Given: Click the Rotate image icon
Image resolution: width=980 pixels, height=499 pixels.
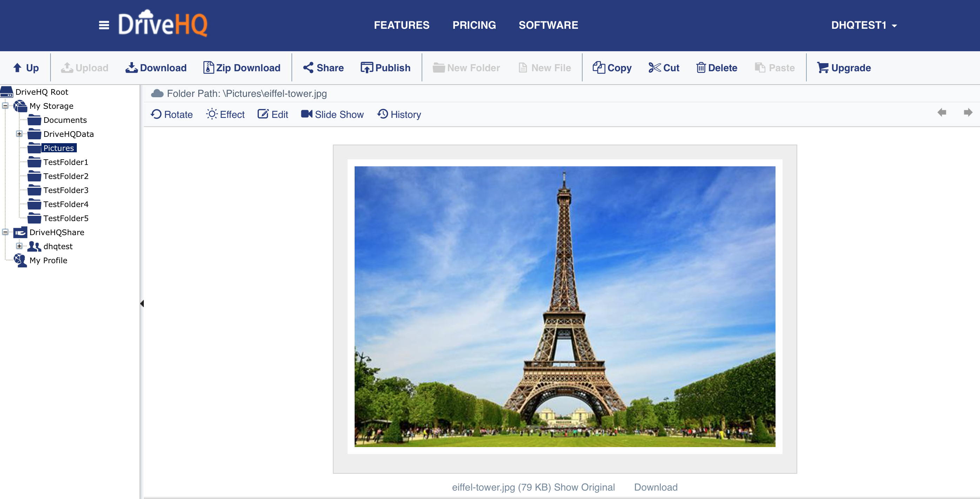Looking at the screenshot, I should (x=156, y=114).
